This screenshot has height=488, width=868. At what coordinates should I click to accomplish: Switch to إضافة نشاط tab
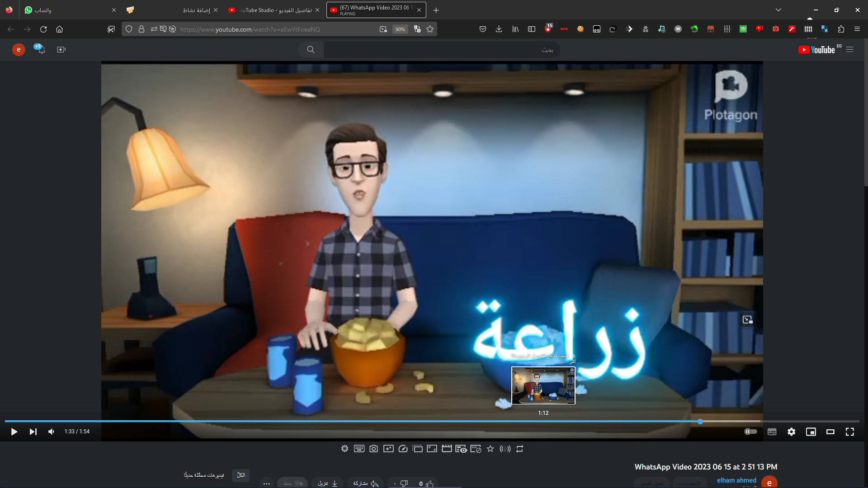click(172, 10)
